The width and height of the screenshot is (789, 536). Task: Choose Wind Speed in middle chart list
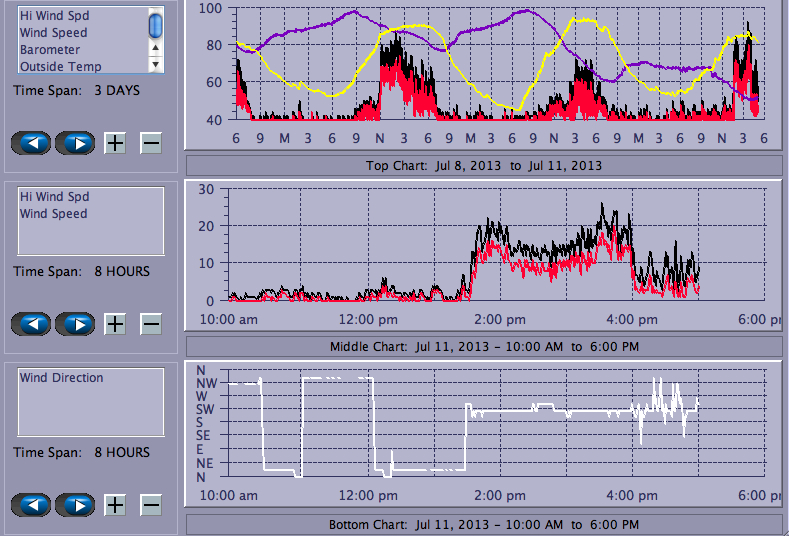53,214
